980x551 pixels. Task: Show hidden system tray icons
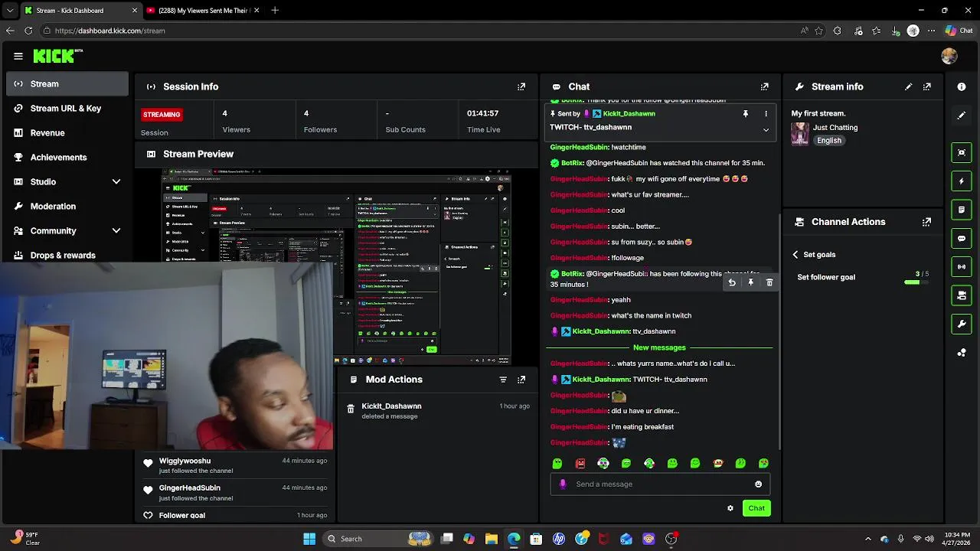click(x=867, y=539)
